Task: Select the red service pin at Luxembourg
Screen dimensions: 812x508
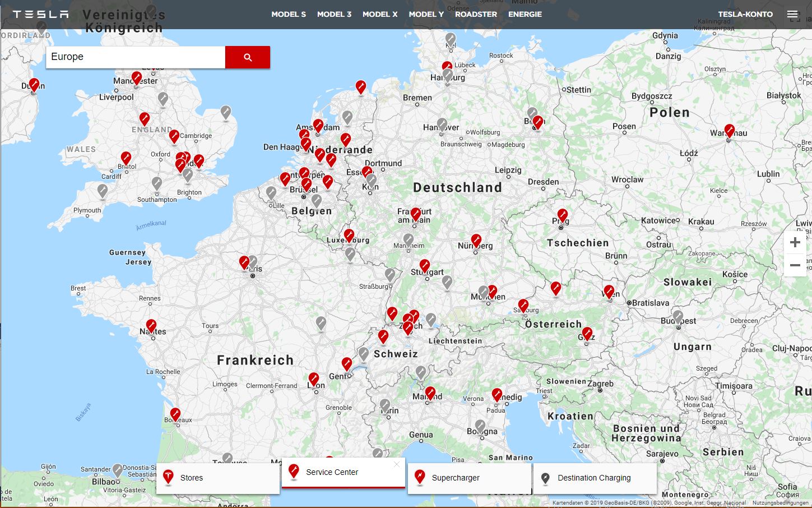Action: (349, 236)
